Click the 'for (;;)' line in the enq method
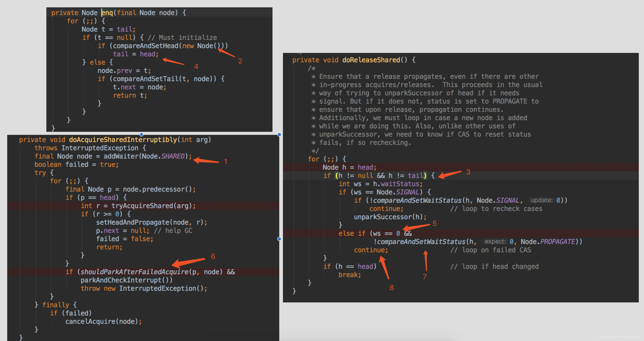This screenshot has width=644, height=341. (x=86, y=21)
